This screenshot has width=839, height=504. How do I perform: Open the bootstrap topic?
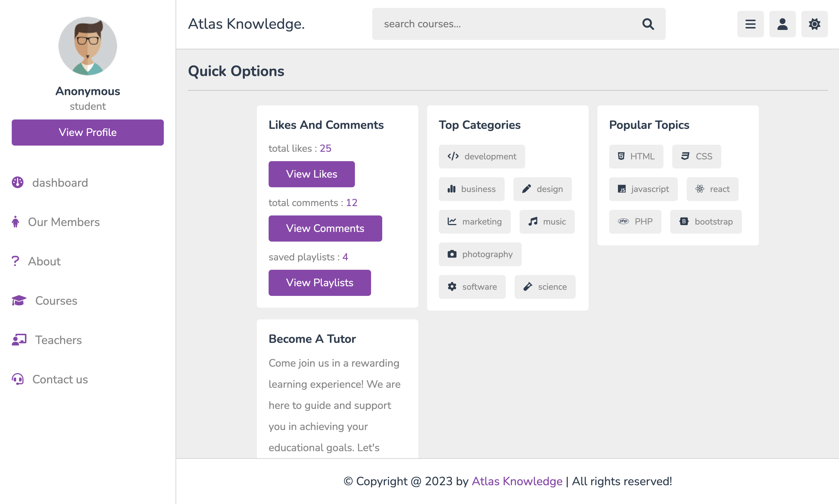pos(706,222)
